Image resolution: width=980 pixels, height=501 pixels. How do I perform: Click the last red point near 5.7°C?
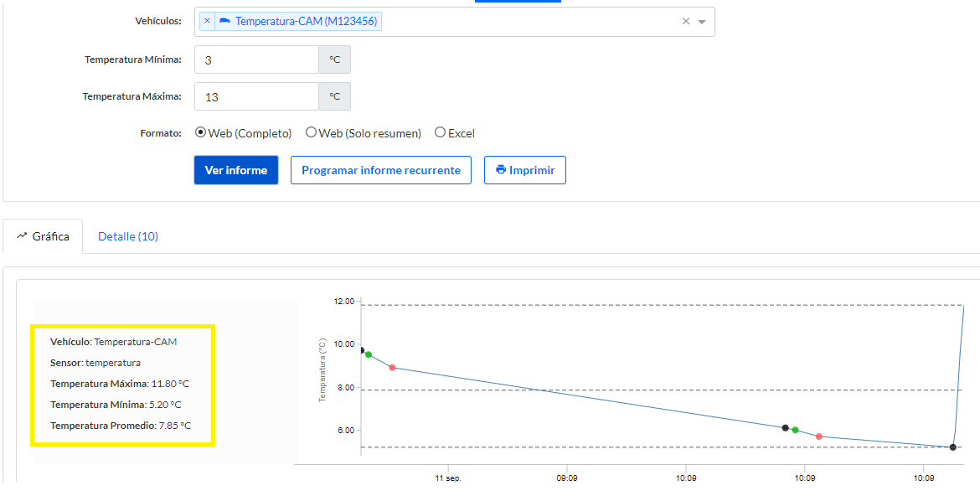point(819,436)
